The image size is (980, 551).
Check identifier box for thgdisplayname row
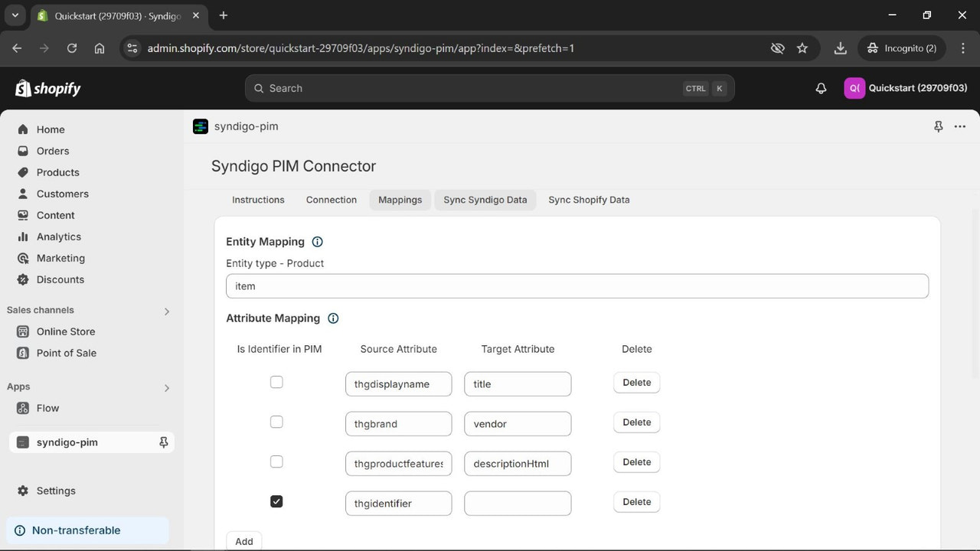(276, 382)
